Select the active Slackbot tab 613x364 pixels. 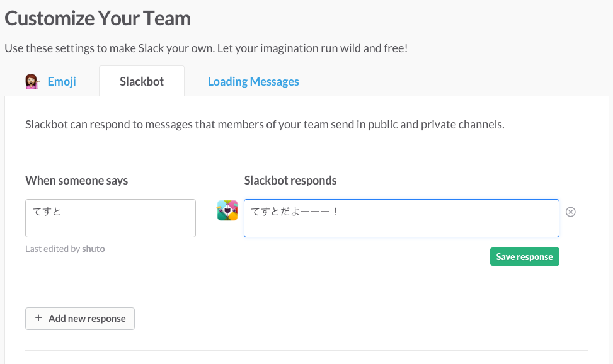[x=141, y=81]
